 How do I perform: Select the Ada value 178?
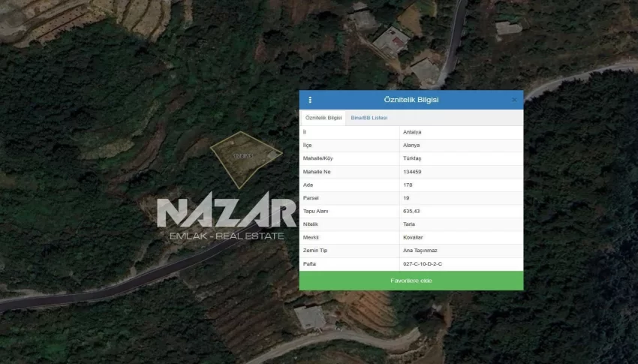coord(408,185)
